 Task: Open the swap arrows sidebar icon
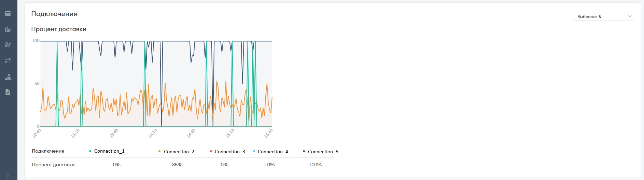pos(8,61)
